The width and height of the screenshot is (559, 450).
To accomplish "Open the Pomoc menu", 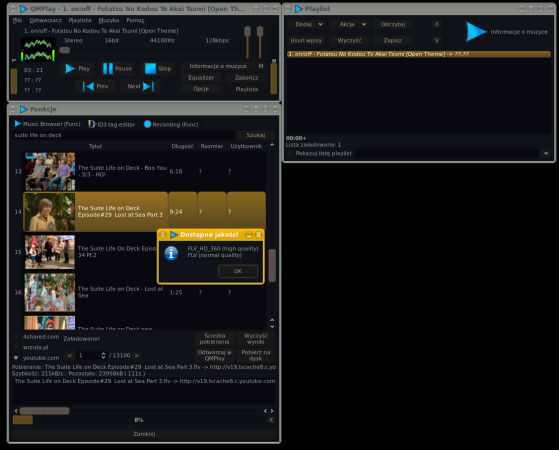I will (x=135, y=20).
